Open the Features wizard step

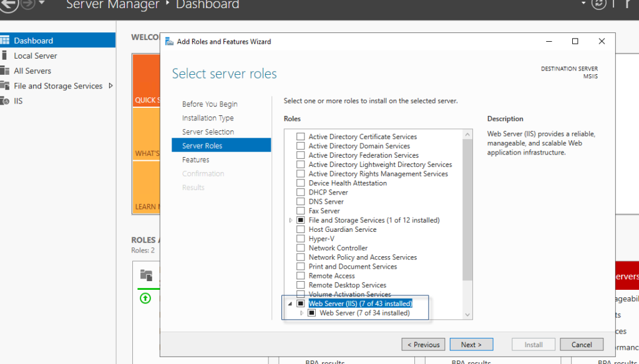click(195, 160)
